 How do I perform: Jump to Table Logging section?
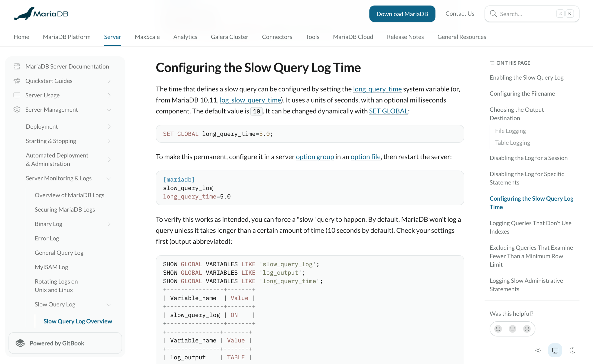(513, 143)
